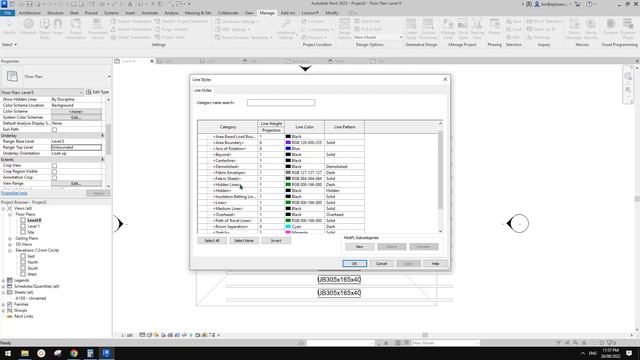Open Project Information in the ribbon
This screenshot has height=360, width=640.
(x=76, y=28)
